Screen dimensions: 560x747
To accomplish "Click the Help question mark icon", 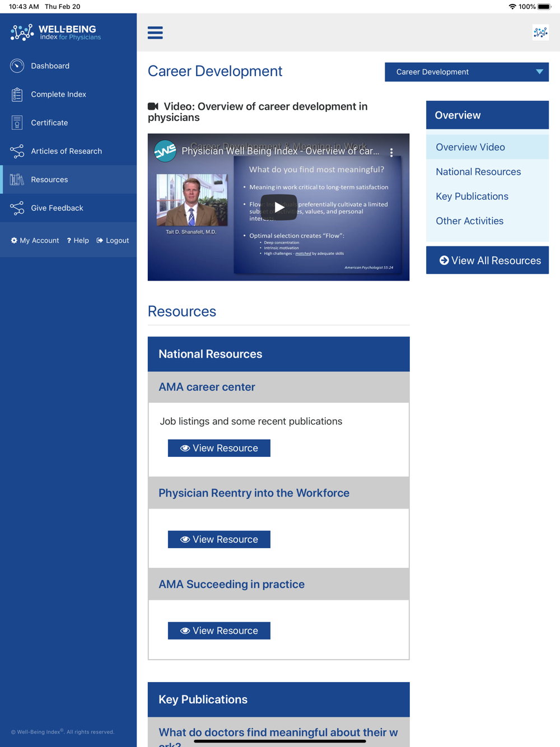I will point(69,240).
